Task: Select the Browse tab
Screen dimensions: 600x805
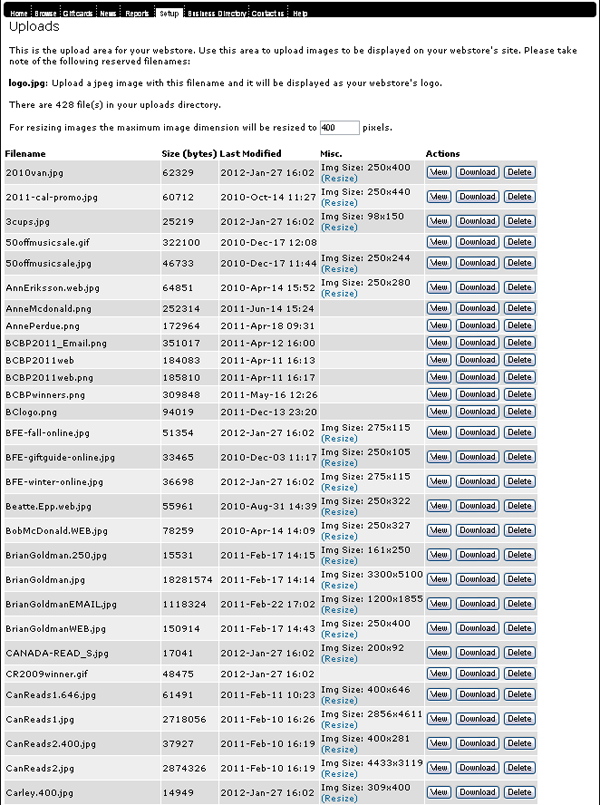Action: (x=45, y=14)
